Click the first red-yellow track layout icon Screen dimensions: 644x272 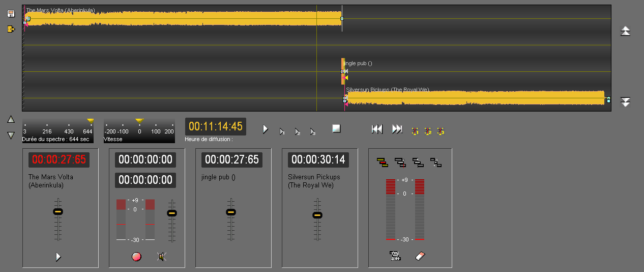tap(382, 162)
